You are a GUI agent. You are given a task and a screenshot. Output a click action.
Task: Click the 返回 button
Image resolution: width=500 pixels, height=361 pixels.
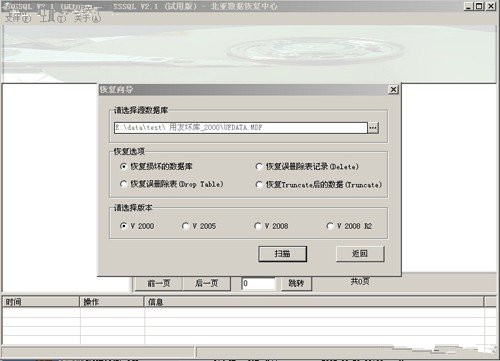(360, 254)
